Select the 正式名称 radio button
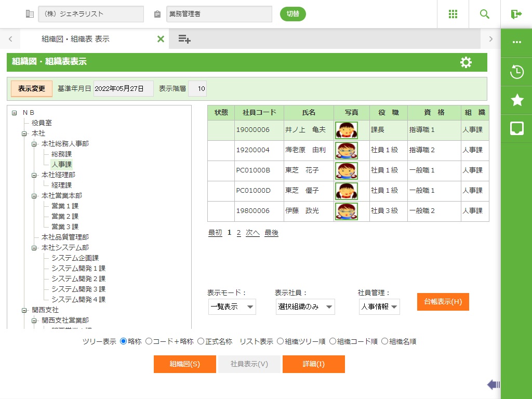This screenshot has height=399, width=532. coord(201,341)
